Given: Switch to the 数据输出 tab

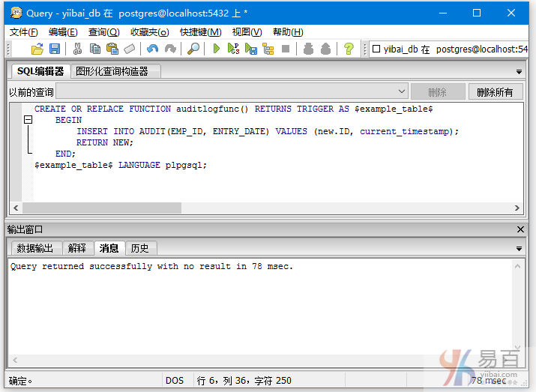Looking at the screenshot, I should coord(35,248).
